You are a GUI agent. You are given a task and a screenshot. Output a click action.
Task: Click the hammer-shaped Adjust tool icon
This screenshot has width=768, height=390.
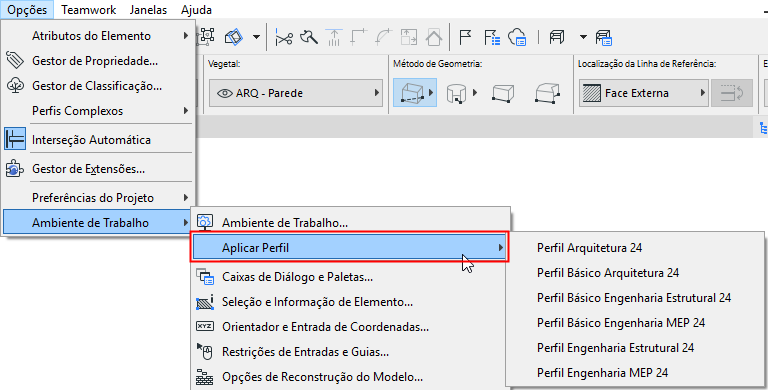click(x=309, y=37)
